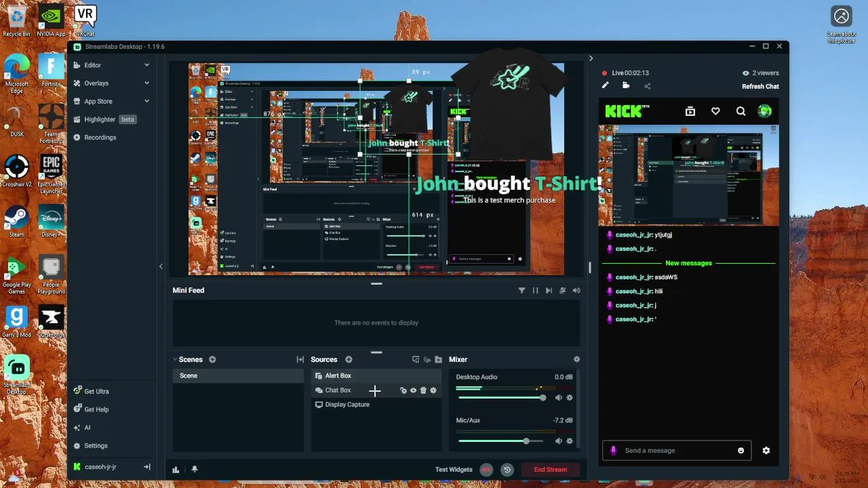Image resolution: width=868 pixels, height=488 pixels.
Task: Select the Scene item
Action: click(x=238, y=376)
